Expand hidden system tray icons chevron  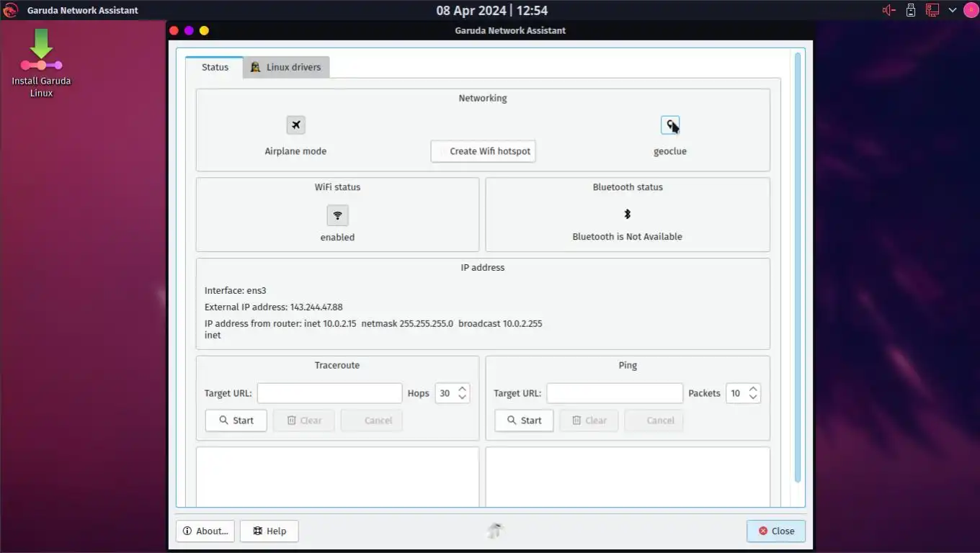(953, 10)
